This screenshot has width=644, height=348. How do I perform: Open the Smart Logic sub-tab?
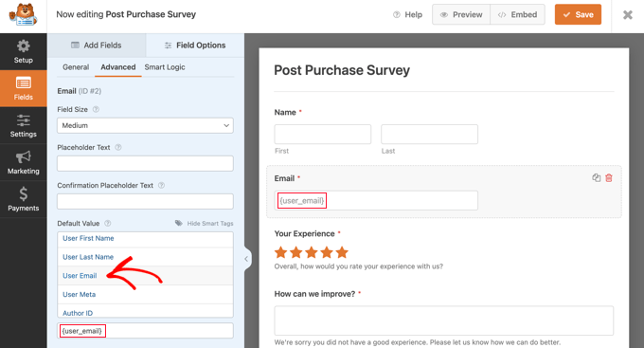pos(165,67)
